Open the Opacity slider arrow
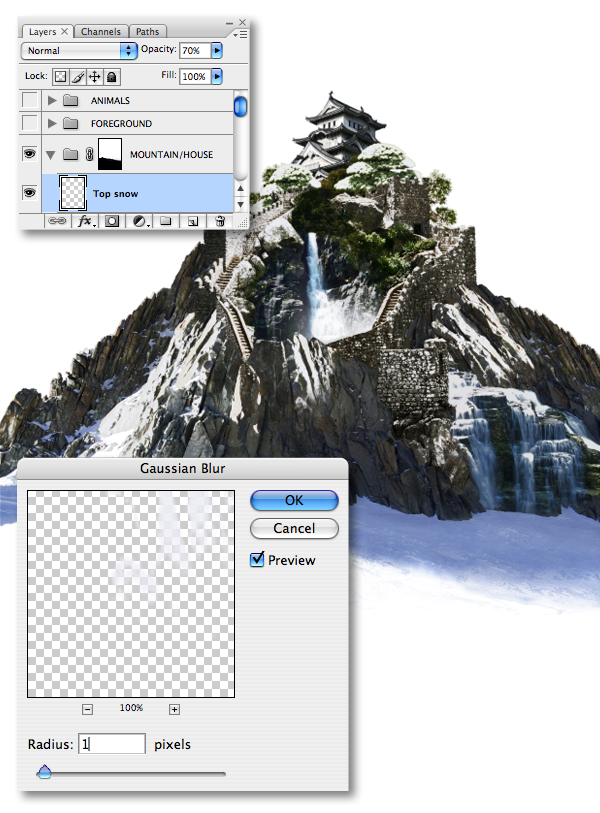 (x=217, y=50)
